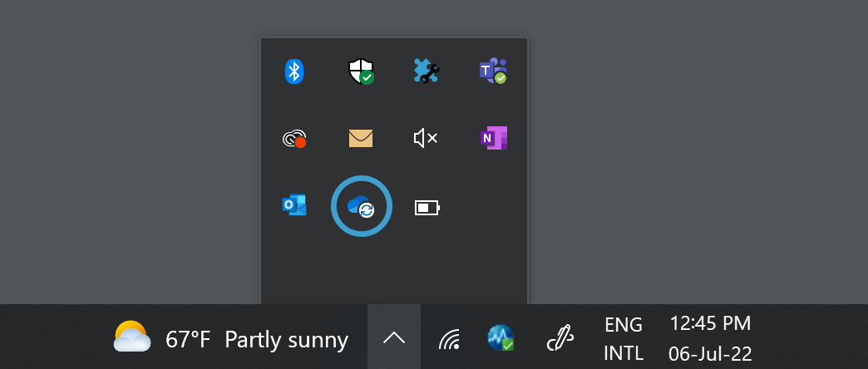Click the blue globe monitor tray icon
Viewport: 868px width, 369px height.
pyautogui.click(x=500, y=337)
